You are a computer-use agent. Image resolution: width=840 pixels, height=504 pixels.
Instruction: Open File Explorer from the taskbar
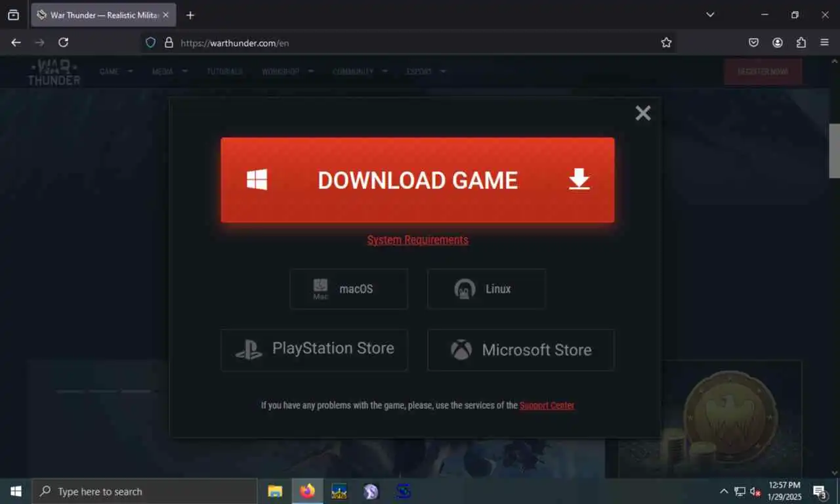pos(275,491)
